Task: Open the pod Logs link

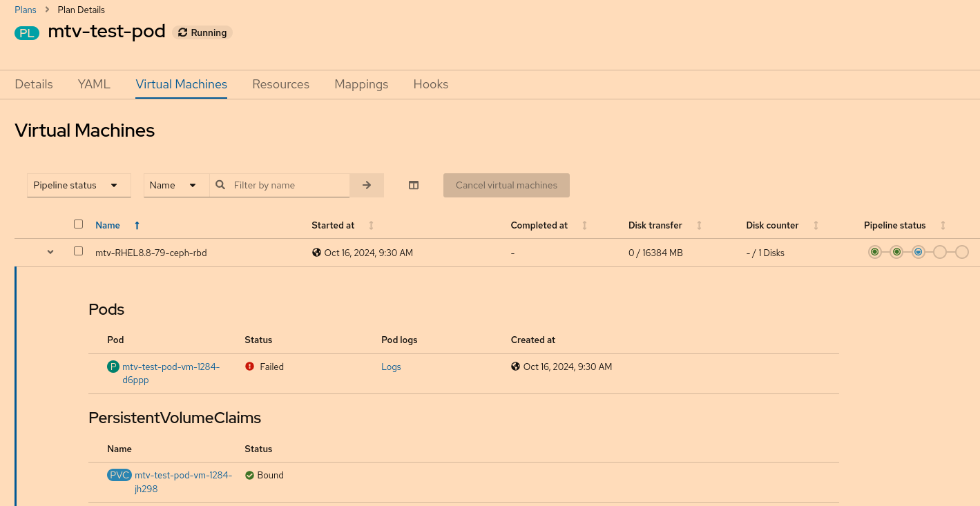Action: (391, 367)
